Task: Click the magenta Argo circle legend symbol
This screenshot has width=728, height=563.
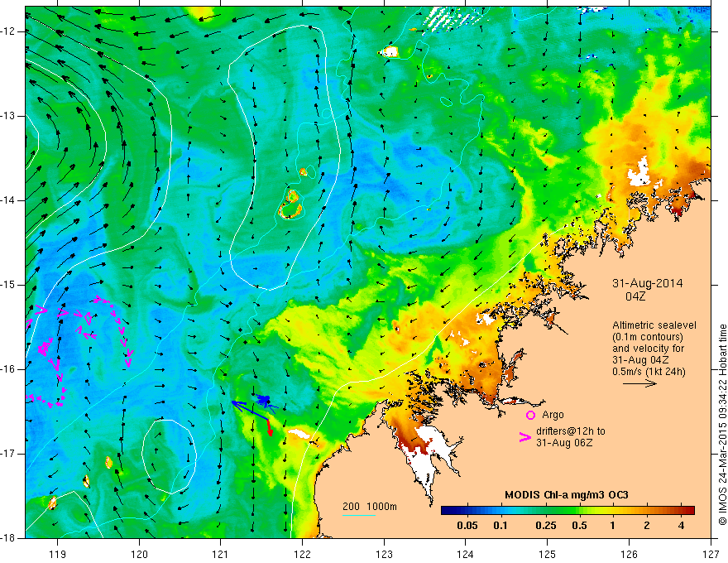Action: tap(530, 415)
